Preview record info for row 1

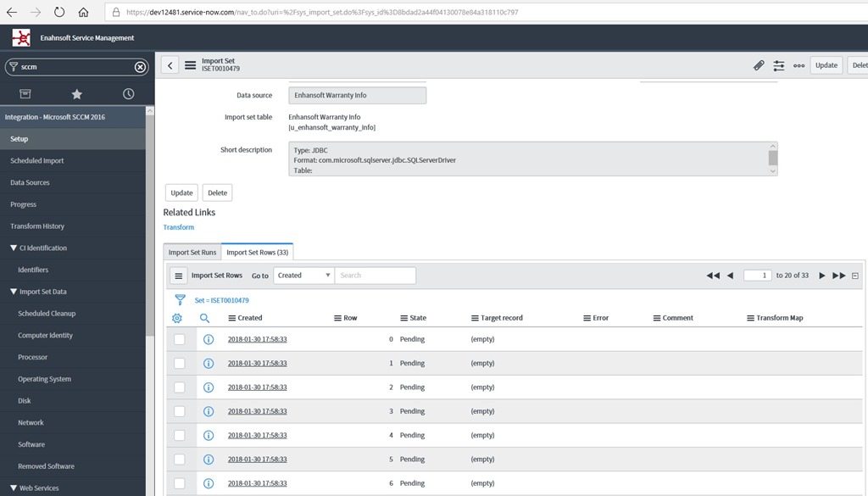[x=209, y=363]
